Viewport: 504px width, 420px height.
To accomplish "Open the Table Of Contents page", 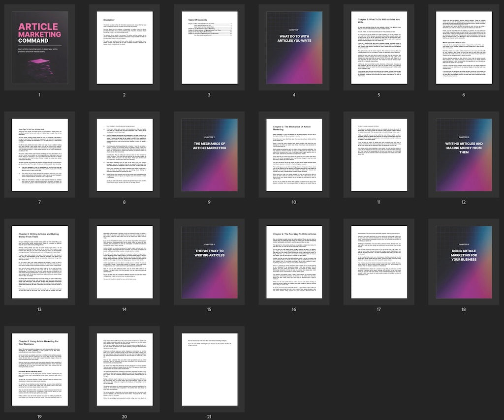I will click(209, 47).
